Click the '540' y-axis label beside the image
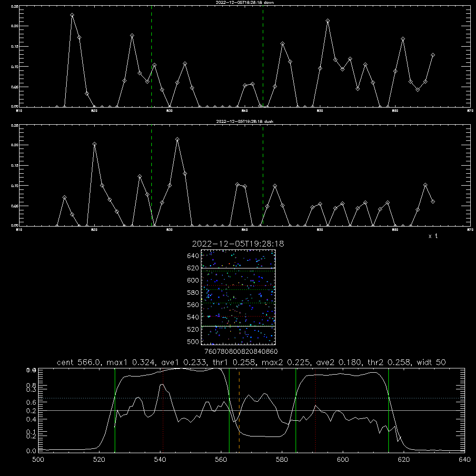Screen dimensions: 476x476 [193, 317]
